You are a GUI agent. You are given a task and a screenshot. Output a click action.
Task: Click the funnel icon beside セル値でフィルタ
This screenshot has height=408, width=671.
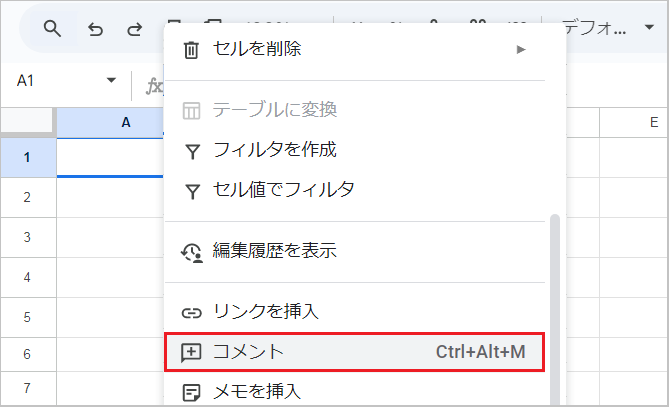tap(192, 190)
